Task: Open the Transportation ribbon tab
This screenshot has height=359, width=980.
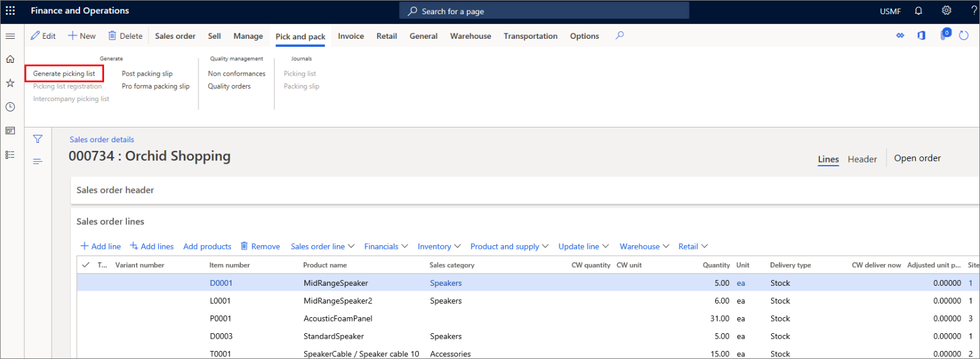Action: click(530, 36)
